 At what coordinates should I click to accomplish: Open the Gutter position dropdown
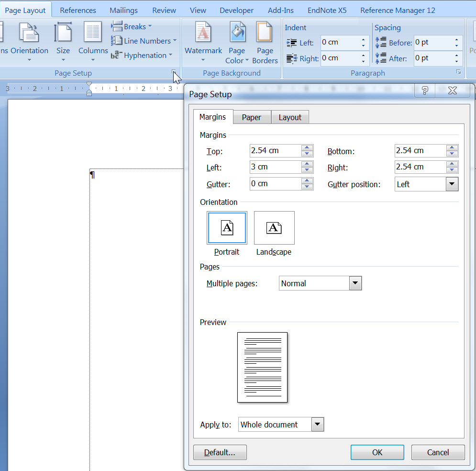pos(452,184)
